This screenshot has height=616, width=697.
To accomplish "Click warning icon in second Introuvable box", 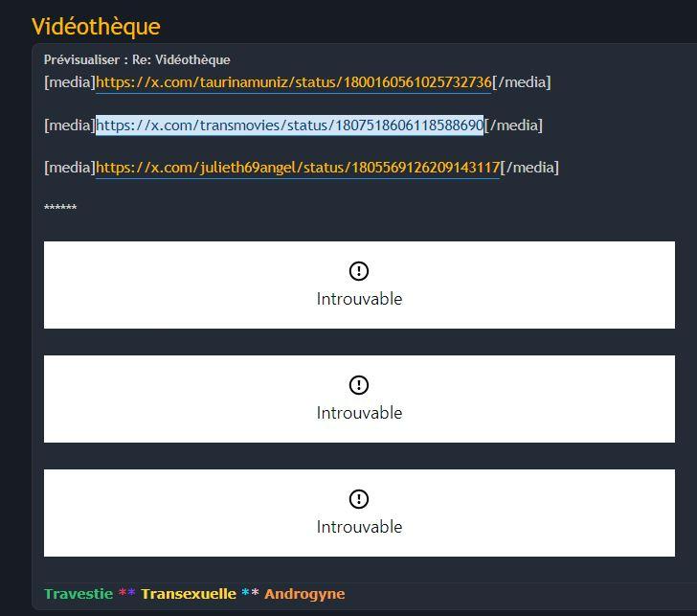I will pyautogui.click(x=359, y=385).
